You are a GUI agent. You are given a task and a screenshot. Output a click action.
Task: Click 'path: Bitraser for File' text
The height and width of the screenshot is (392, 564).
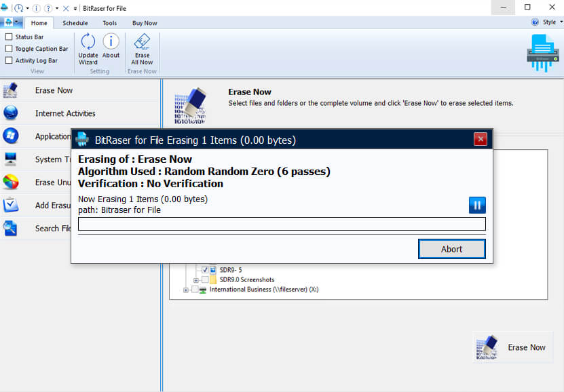119,210
